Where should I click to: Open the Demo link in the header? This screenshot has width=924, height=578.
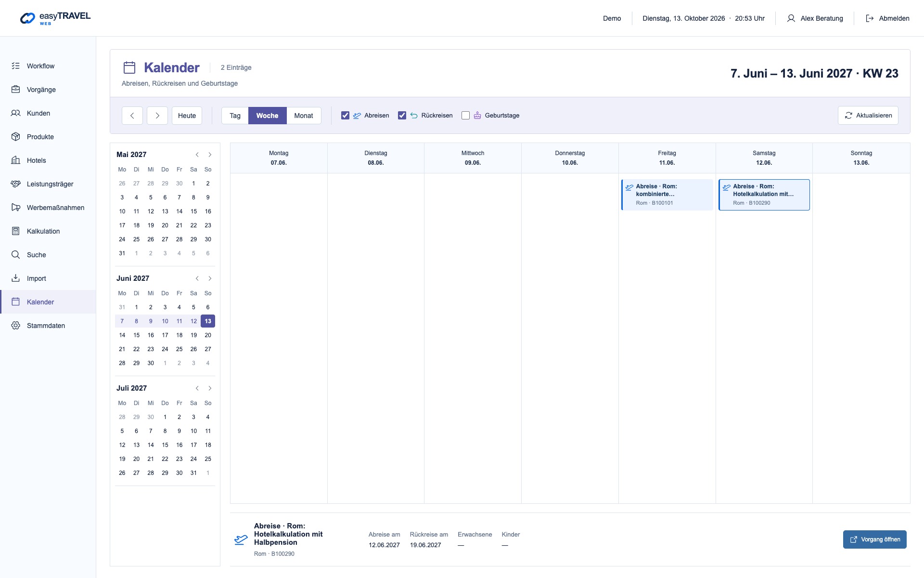click(x=612, y=18)
